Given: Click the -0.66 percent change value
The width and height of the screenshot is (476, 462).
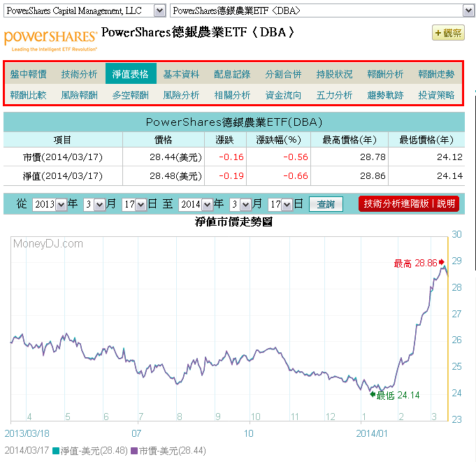Looking at the screenshot, I should [296, 175].
